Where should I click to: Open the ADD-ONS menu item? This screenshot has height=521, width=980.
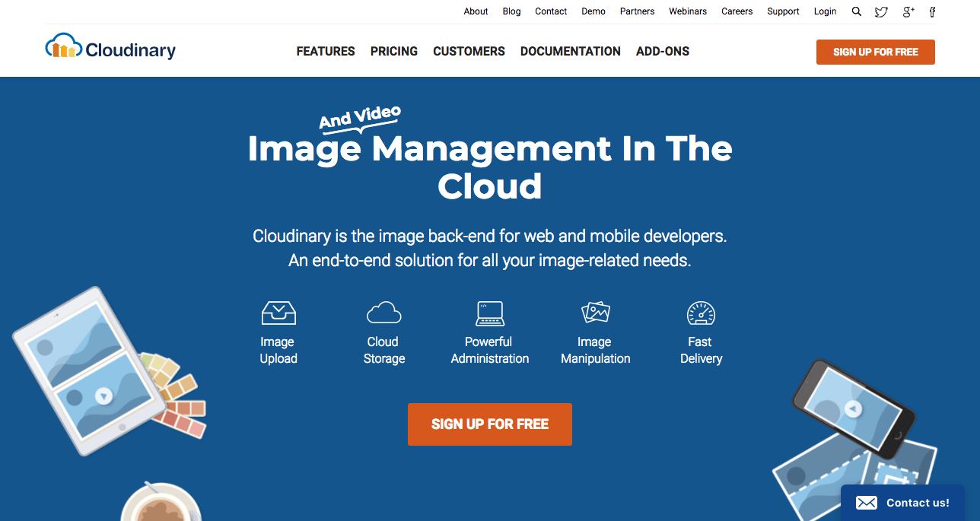[663, 52]
